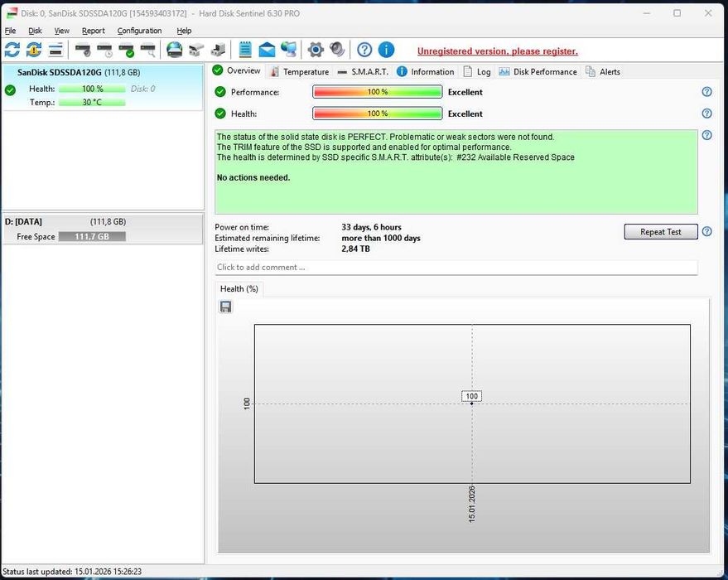Image resolution: width=728 pixels, height=580 pixels.
Task: Click the refresh with warning icon
Action: pos(33,49)
